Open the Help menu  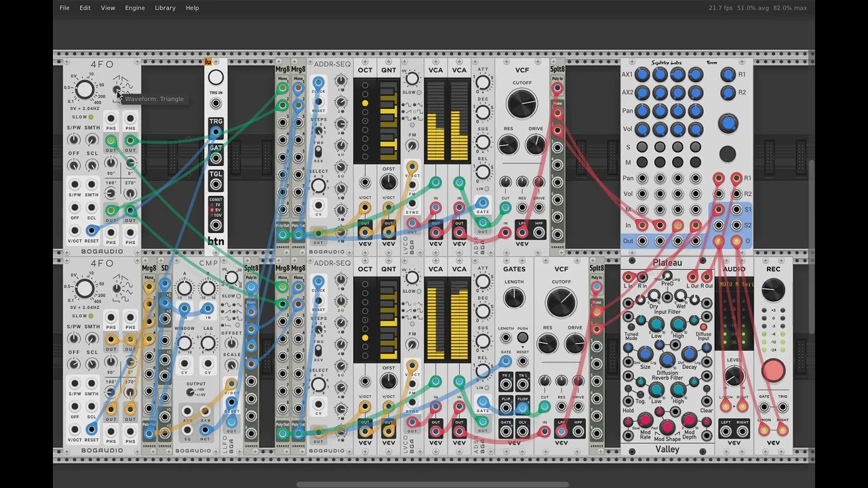[192, 8]
